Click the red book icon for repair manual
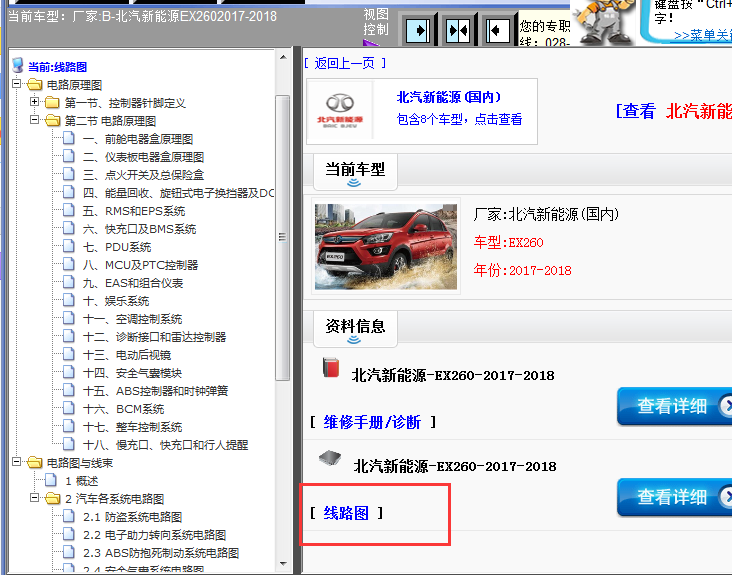This screenshot has height=575, width=732. point(331,367)
